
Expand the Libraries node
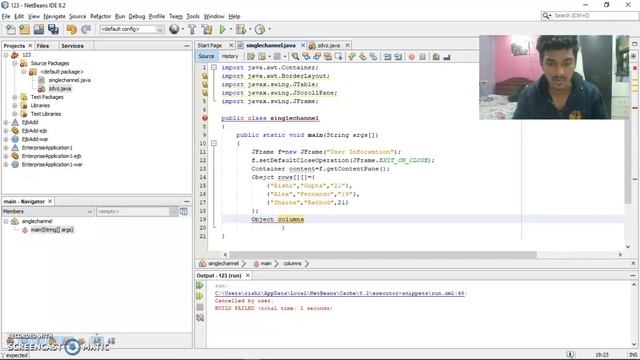(15, 105)
